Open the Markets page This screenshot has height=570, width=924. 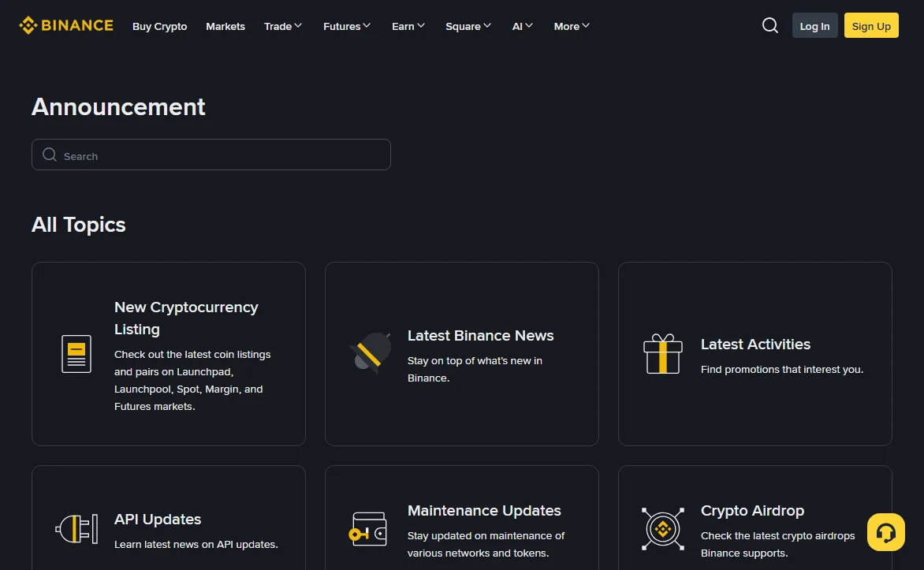pos(225,27)
